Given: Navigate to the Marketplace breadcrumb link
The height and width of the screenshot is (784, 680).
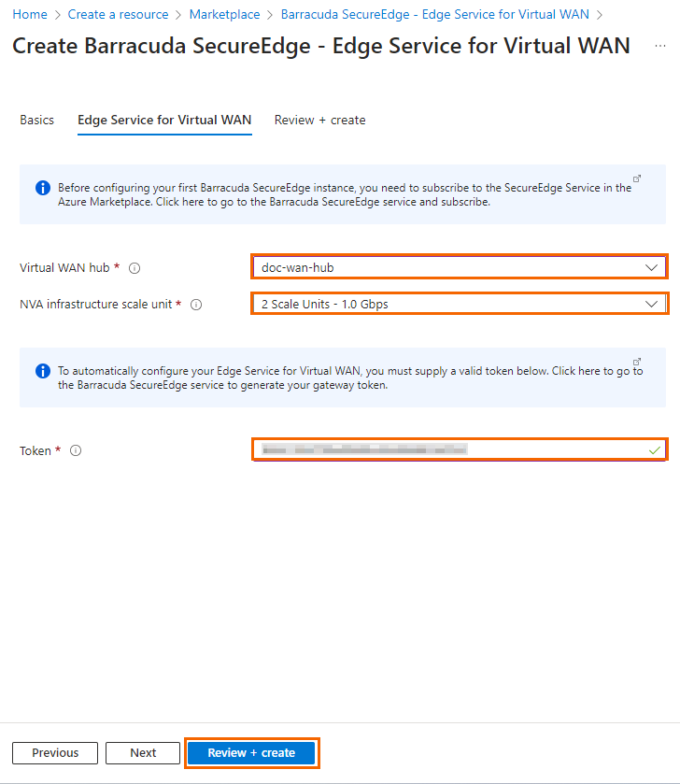Looking at the screenshot, I should point(224,14).
